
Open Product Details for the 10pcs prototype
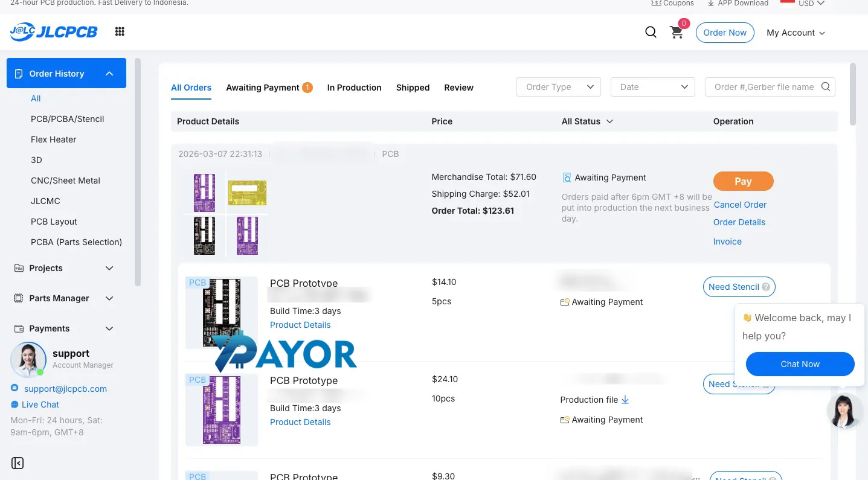pyautogui.click(x=300, y=422)
